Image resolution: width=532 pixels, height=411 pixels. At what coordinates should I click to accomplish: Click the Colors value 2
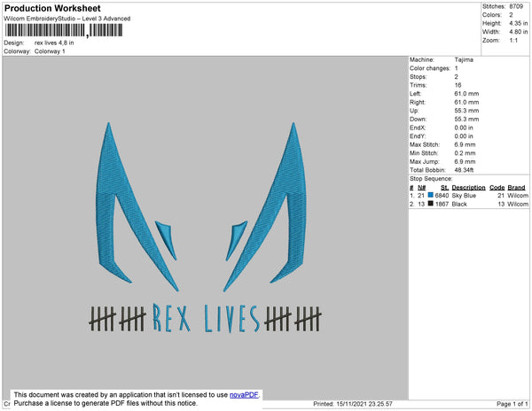pos(511,15)
